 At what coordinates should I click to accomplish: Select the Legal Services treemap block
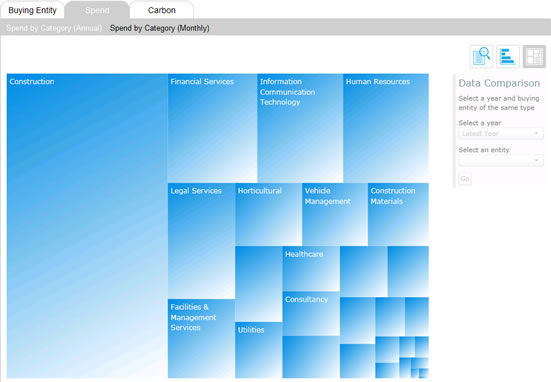(201, 241)
